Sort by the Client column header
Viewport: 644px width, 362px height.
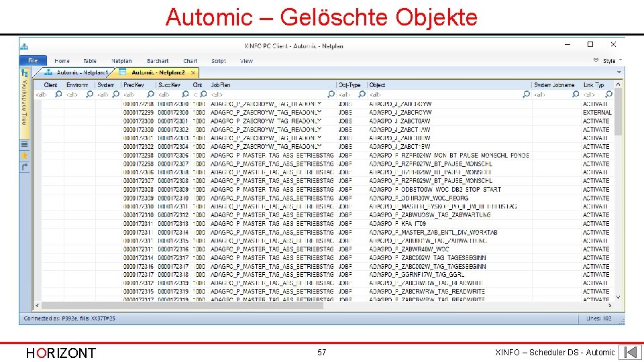[x=50, y=85]
